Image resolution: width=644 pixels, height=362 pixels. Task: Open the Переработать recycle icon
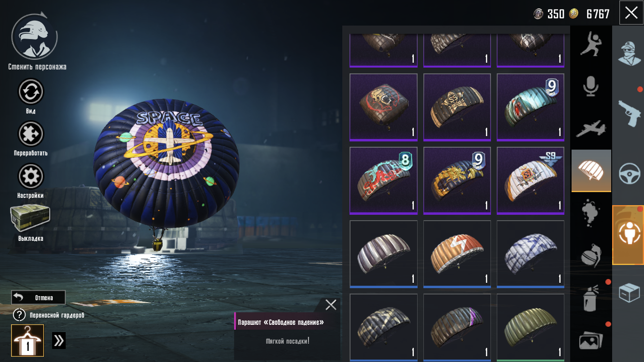[x=31, y=134]
